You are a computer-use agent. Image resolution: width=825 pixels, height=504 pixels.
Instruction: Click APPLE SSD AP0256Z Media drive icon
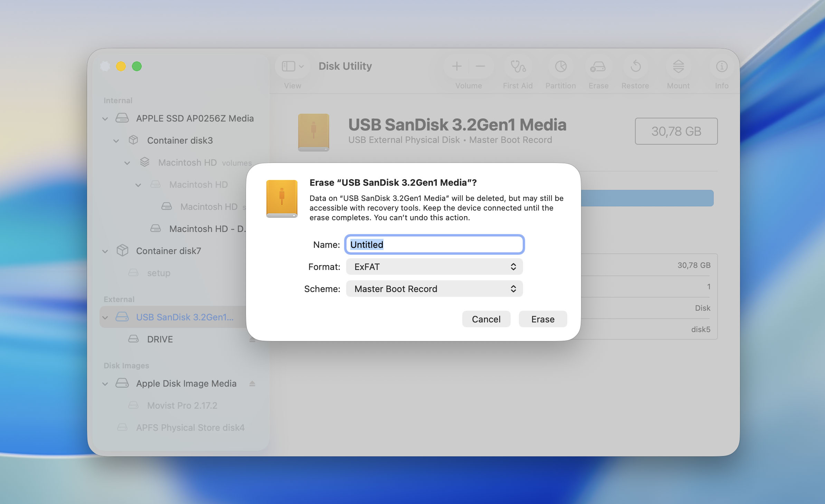(x=122, y=118)
